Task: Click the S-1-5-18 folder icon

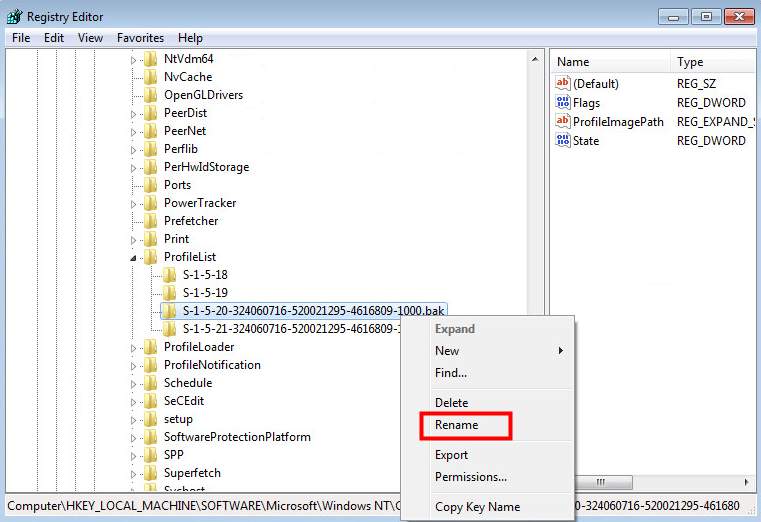Action: pyautogui.click(x=169, y=275)
